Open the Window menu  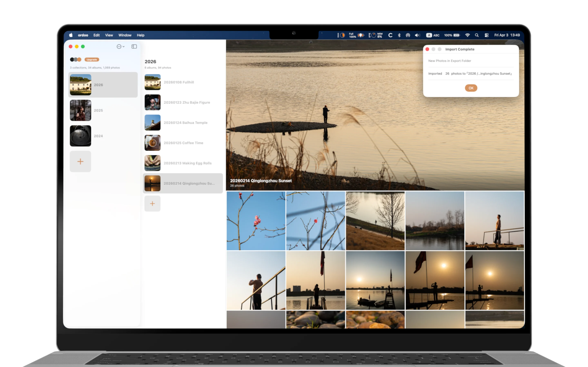pos(125,35)
